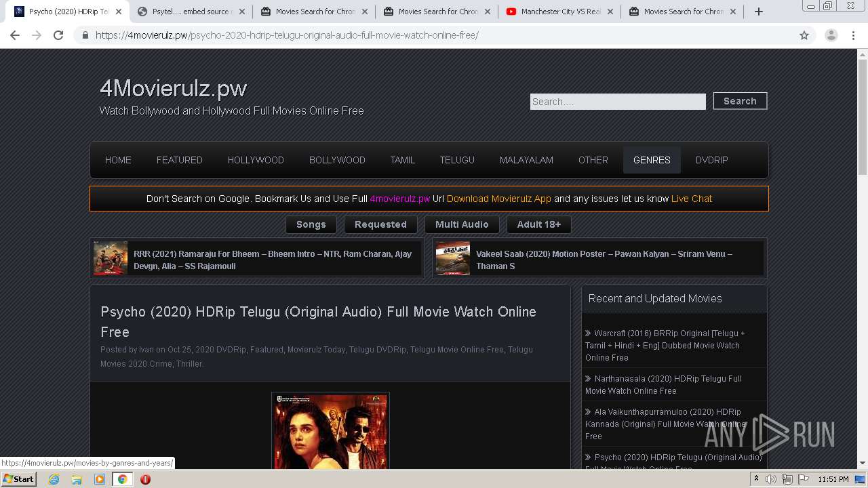Expand hidden system tray icons arrow
This screenshot has width=868, height=488.
(756, 479)
